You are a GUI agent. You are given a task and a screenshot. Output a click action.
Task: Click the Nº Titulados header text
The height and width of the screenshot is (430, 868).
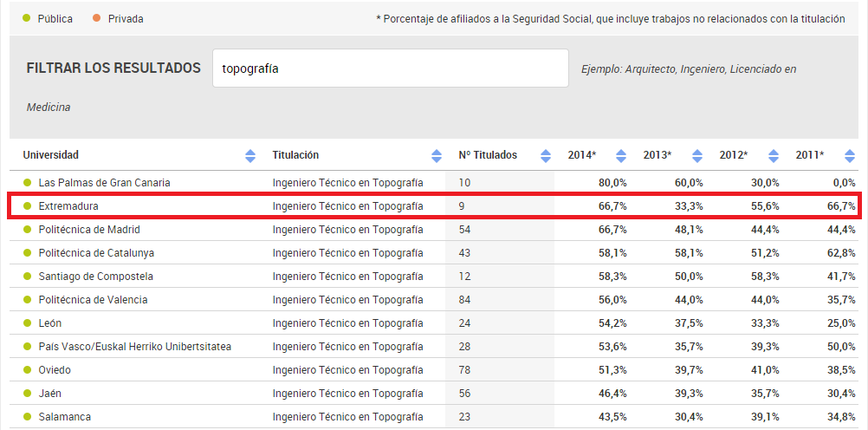click(x=488, y=155)
